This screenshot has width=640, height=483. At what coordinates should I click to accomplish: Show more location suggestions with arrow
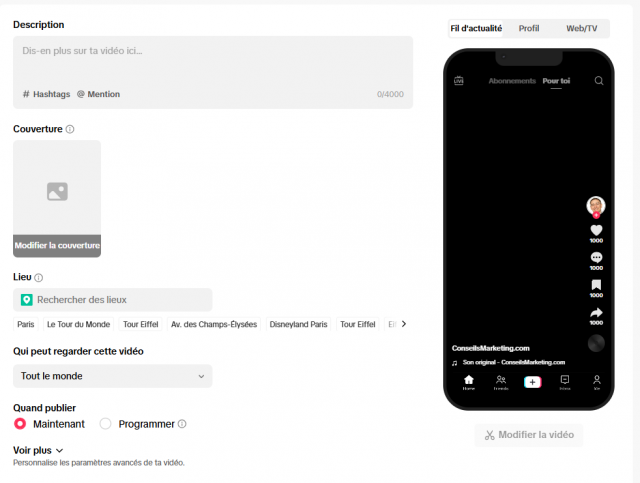pyautogui.click(x=404, y=324)
